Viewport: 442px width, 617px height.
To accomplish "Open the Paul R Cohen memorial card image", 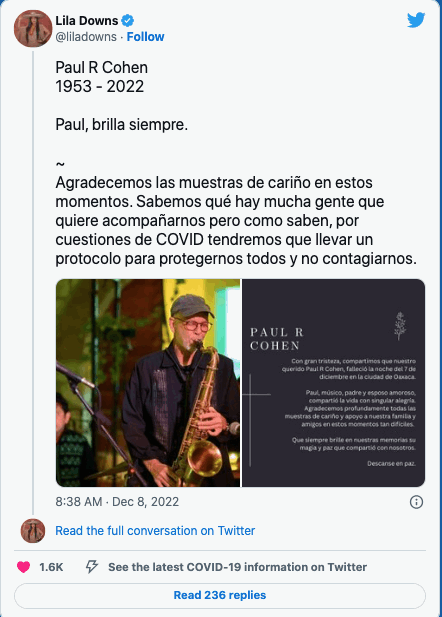I will click(x=333, y=382).
